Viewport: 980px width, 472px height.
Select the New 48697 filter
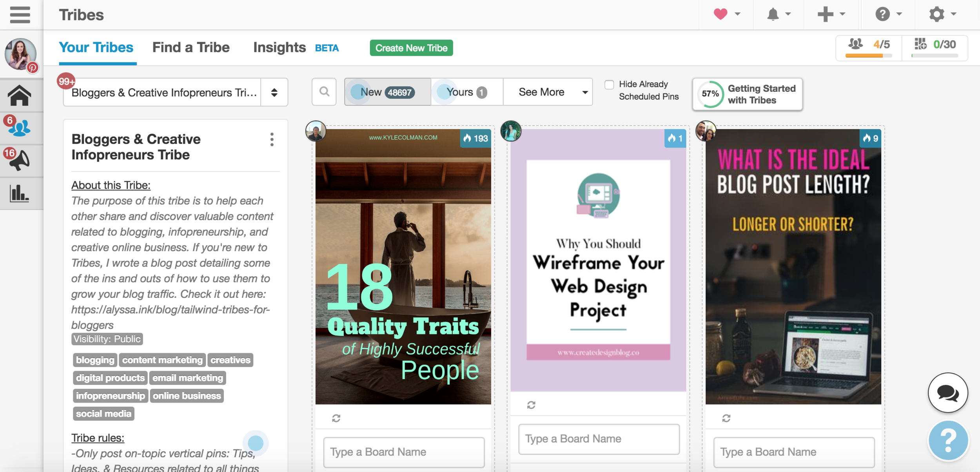pyautogui.click(x=387, y=92)
